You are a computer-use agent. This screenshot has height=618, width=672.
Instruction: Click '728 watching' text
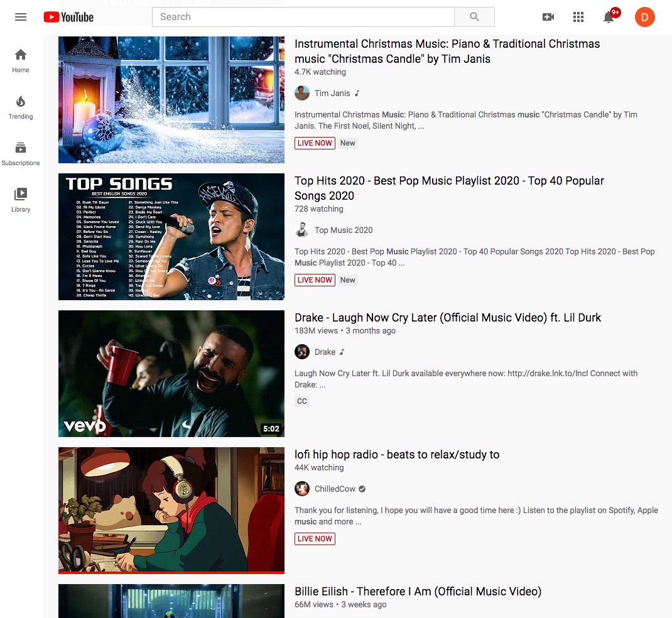(x=319, y=209)
